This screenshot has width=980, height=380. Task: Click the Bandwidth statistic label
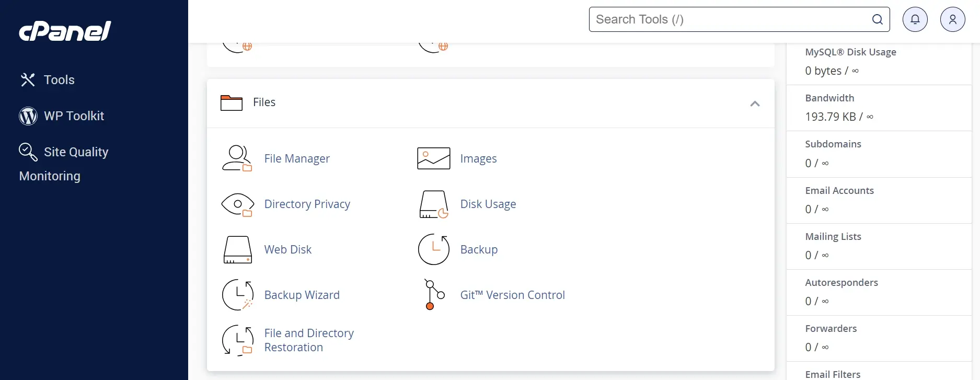coord(829,98)
